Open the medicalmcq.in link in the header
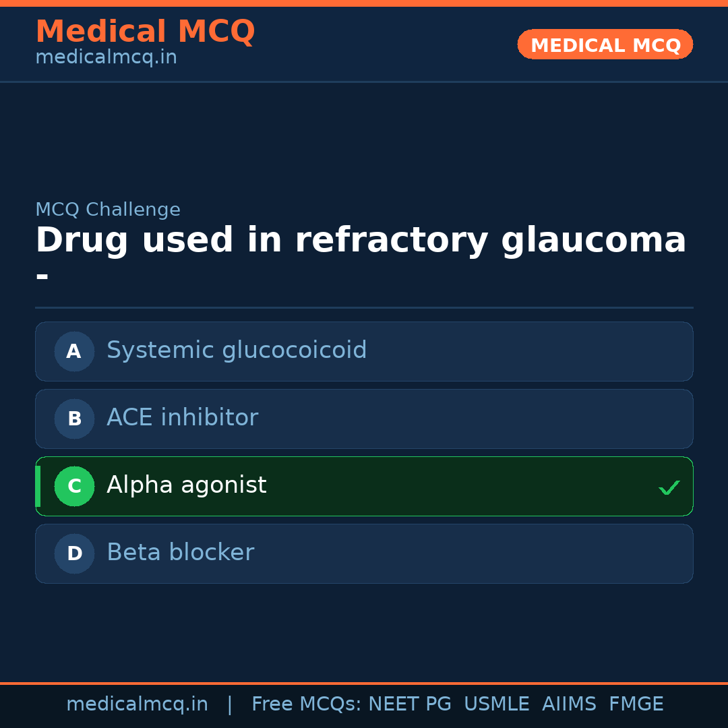The image size is (728, 728). [x=106, y=58]
